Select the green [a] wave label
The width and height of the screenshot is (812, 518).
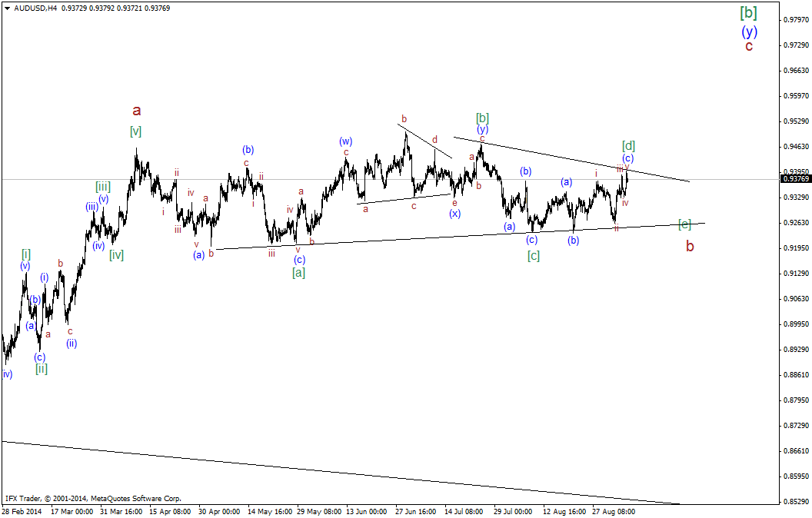[299, 272]
